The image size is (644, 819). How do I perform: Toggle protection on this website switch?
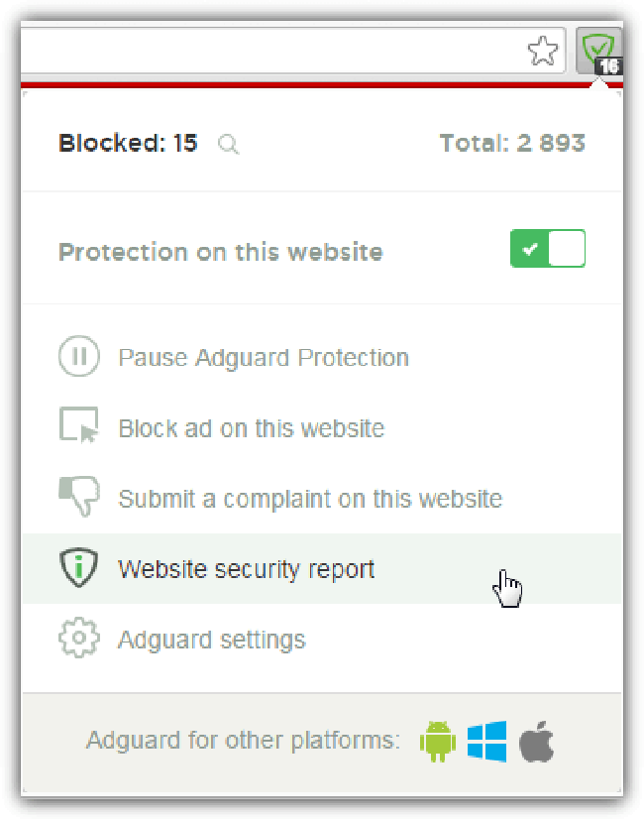(548, 249)
